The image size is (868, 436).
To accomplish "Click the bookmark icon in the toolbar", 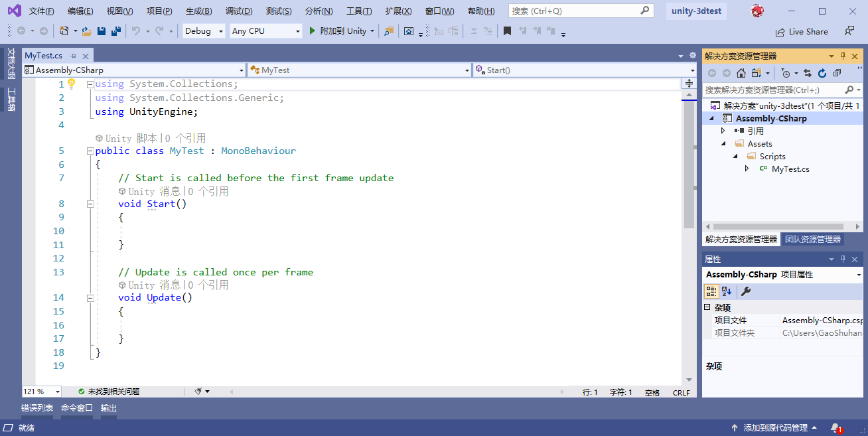I will pyautogui.click(x=507, y=31).
